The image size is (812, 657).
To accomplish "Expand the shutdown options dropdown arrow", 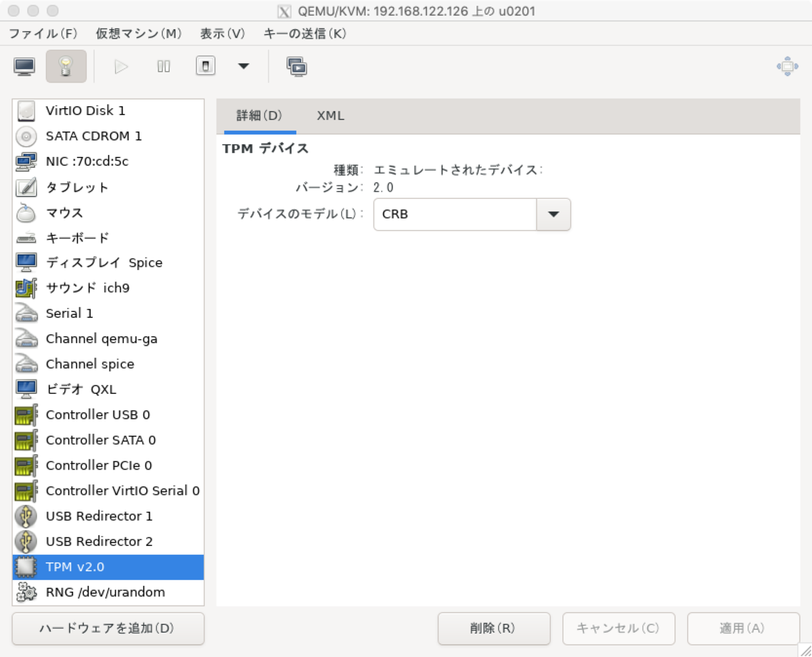I will pyautogui.click(x=243, y=66).
